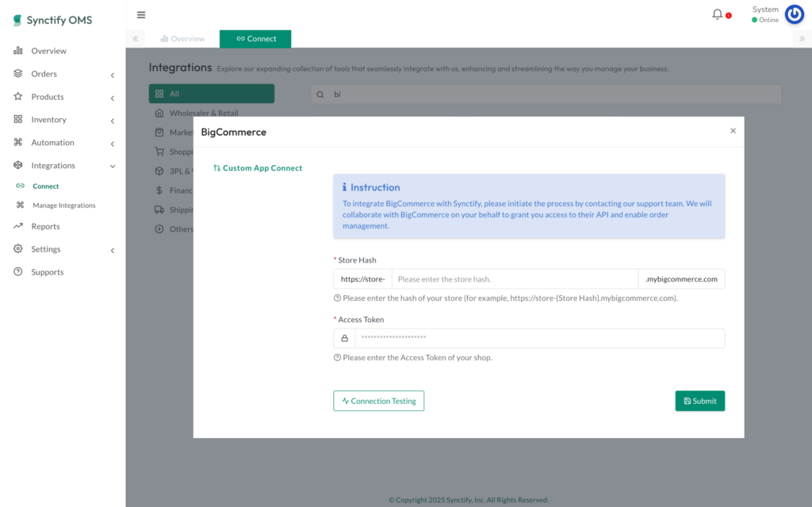Click the Custom App Connect icon
This screenshot has width=812, height=507.
[x=216, y=168]
